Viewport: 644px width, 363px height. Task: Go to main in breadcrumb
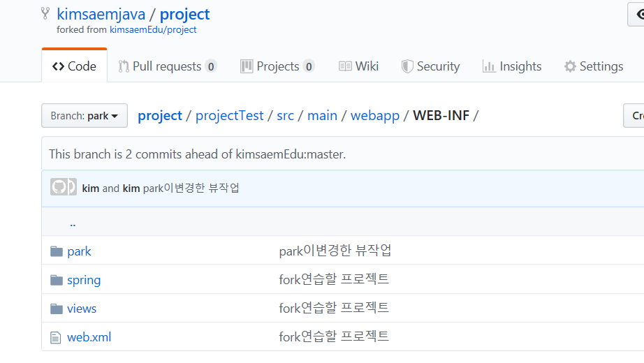[x=323, y=116]
